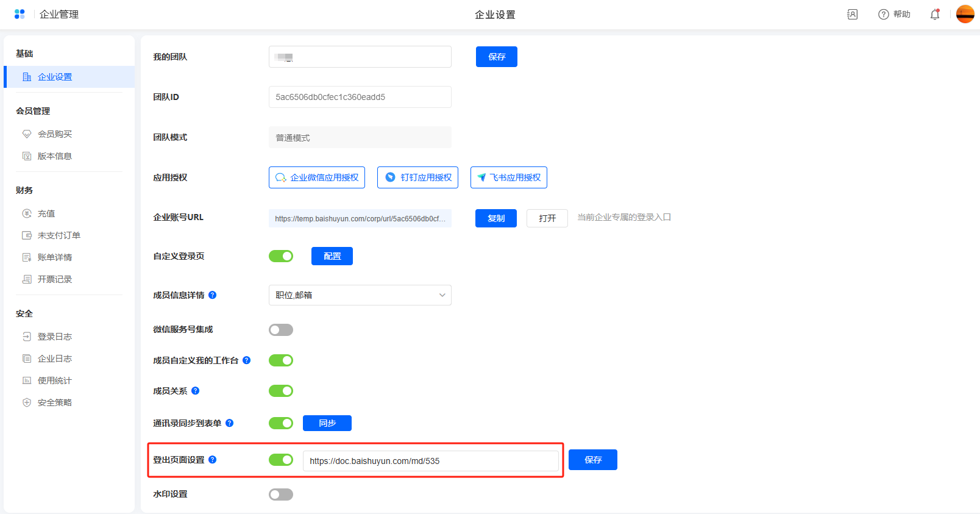Viewport: 980px width, 514px height.
Task: Disable the 自定义登录页 toggle
Action: pyautogui.click(x=281, y=256)
